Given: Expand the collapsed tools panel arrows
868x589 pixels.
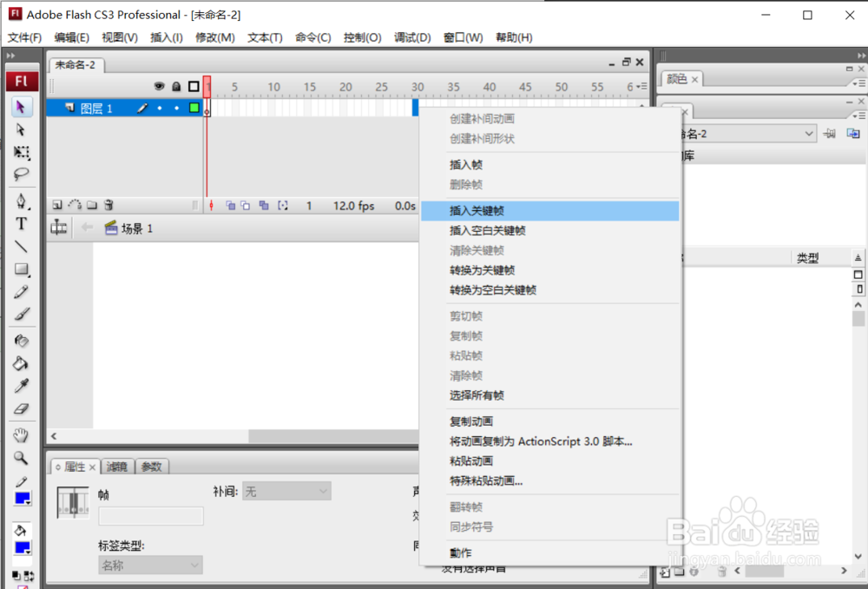Looking at the screenshot, I should (10, 56).
